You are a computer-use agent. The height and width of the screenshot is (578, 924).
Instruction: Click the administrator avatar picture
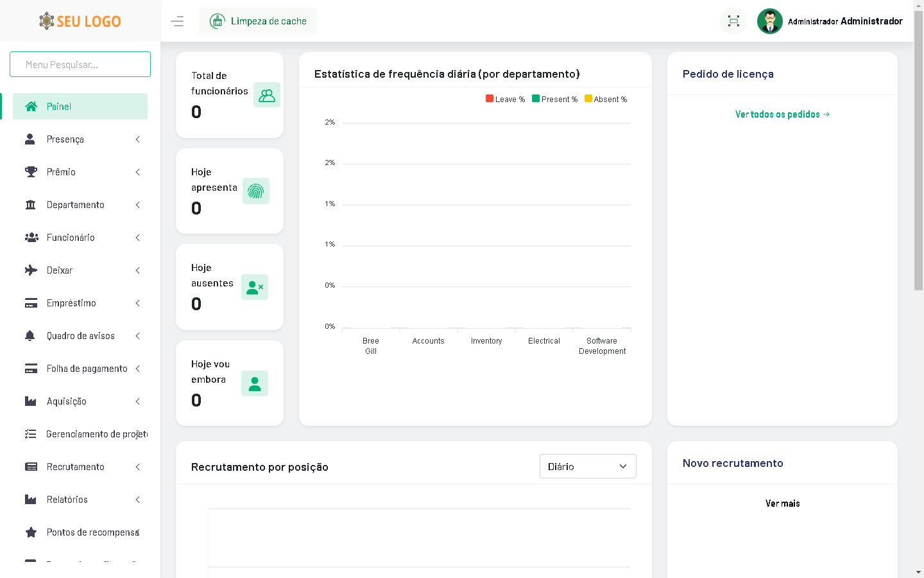(769, 21)
